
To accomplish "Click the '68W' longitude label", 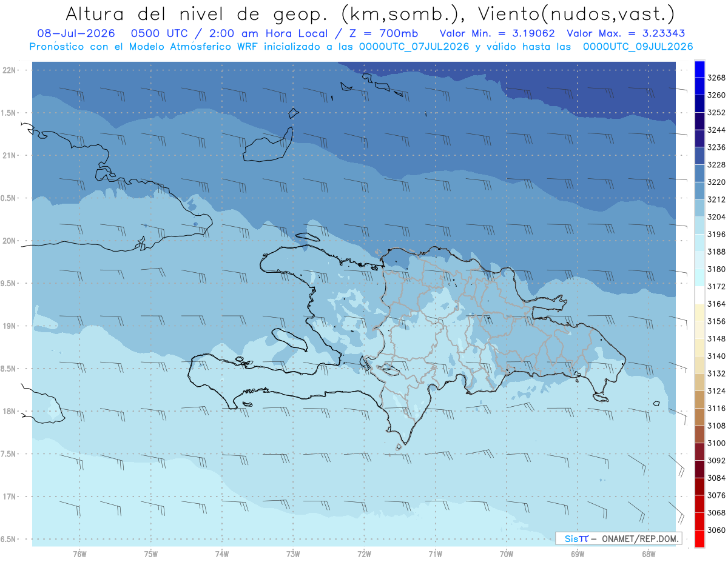I will pyautogui.click(x=649, y=554).
